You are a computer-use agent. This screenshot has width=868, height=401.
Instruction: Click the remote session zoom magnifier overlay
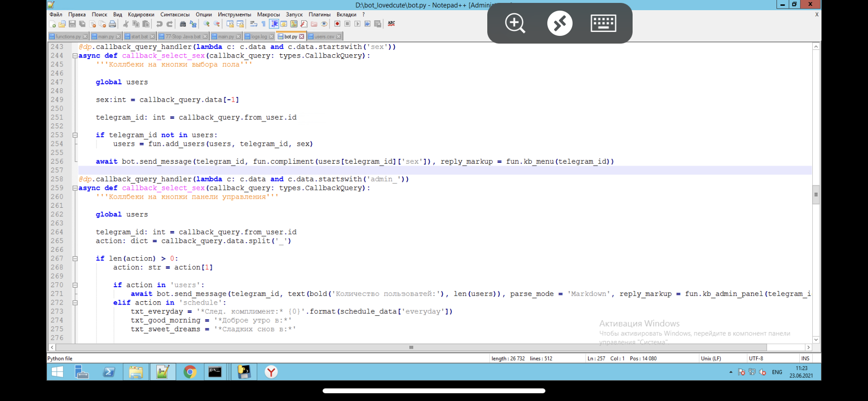coord(515,23)
